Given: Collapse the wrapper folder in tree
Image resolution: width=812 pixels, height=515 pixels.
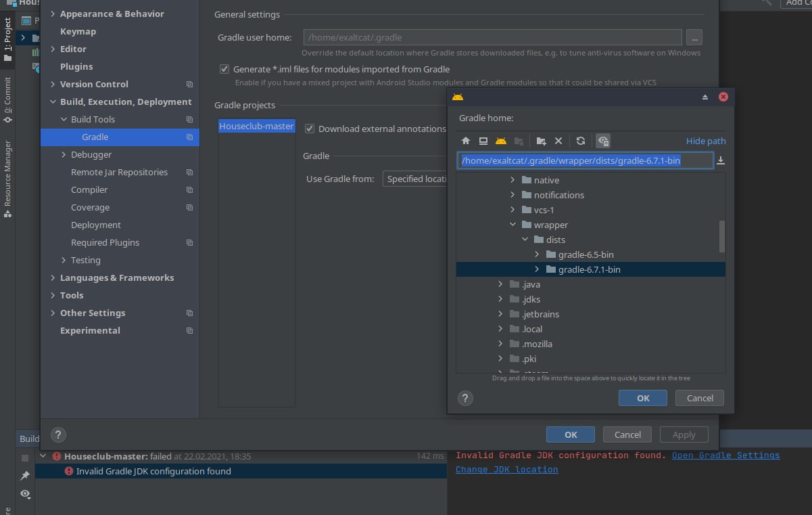Looking at the screenshot, I should 512,225.
